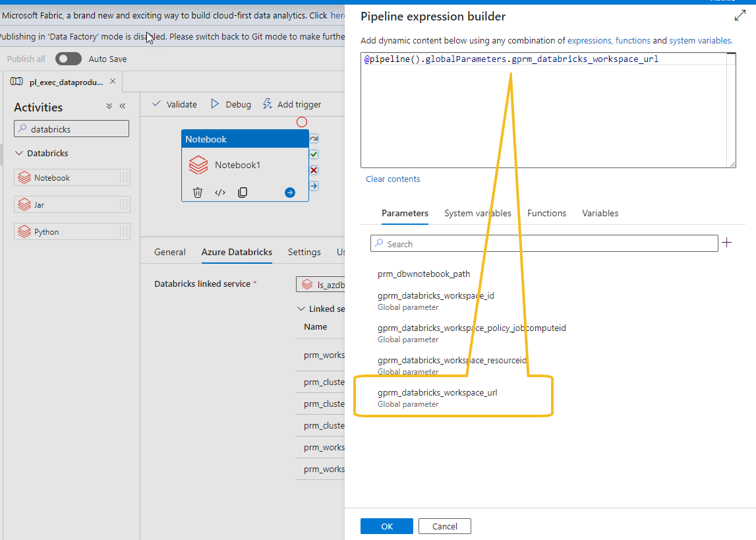Collapse the Databricks activities group
The height and width of the screenshot is (540, 756).
19,154
